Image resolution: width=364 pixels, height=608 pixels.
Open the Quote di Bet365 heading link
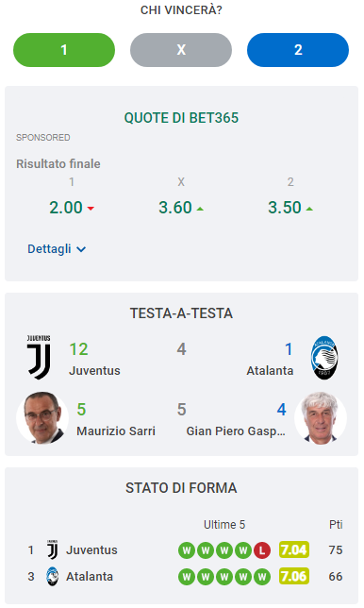point(181,117)
